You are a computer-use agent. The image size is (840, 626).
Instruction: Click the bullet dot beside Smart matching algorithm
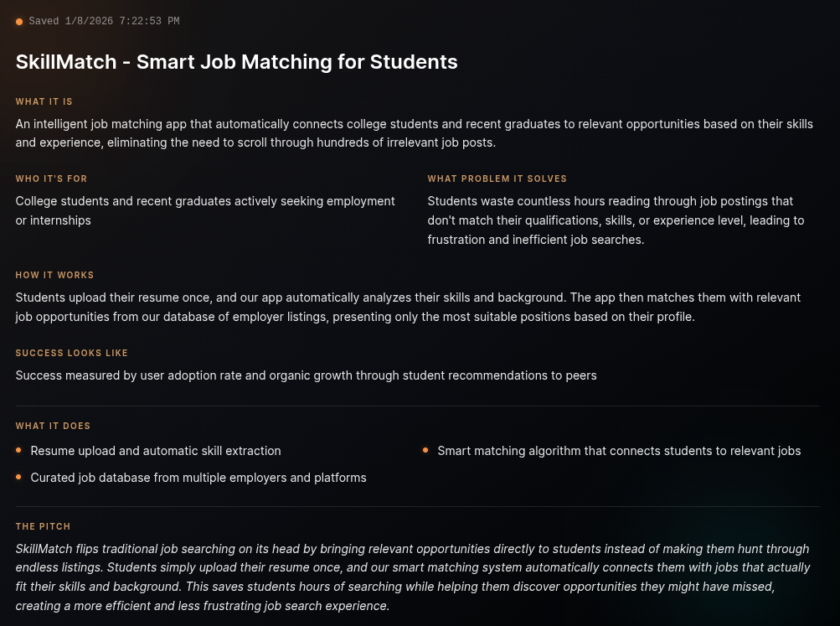(x=425, y=451)
